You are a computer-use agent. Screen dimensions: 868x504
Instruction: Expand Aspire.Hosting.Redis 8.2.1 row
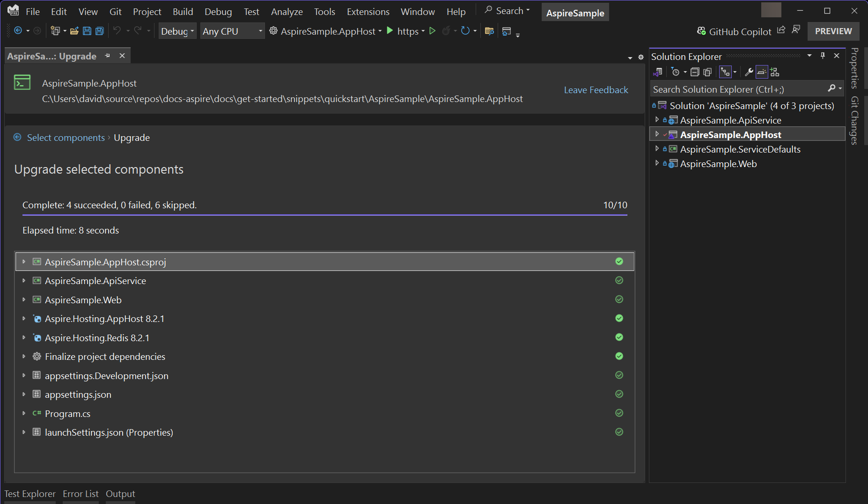tap(24, 337)
